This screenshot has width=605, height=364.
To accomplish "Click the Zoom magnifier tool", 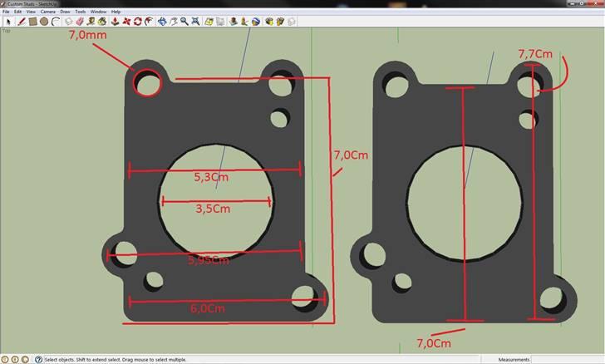I will click(x=184, y=22).
